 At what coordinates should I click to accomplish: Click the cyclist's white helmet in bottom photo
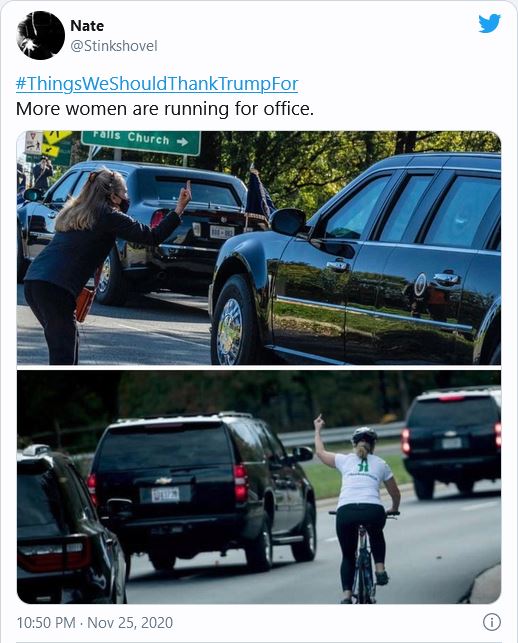pyautogui.click(x=364, y=435)
